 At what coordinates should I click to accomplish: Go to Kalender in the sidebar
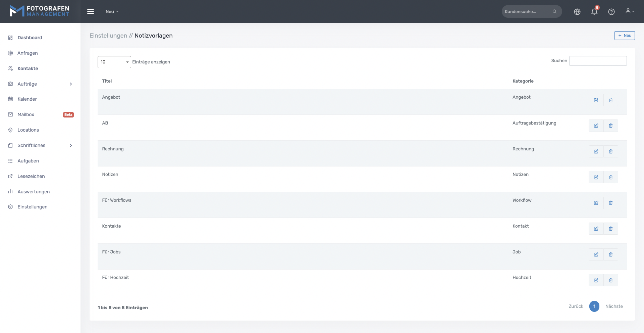27,99
